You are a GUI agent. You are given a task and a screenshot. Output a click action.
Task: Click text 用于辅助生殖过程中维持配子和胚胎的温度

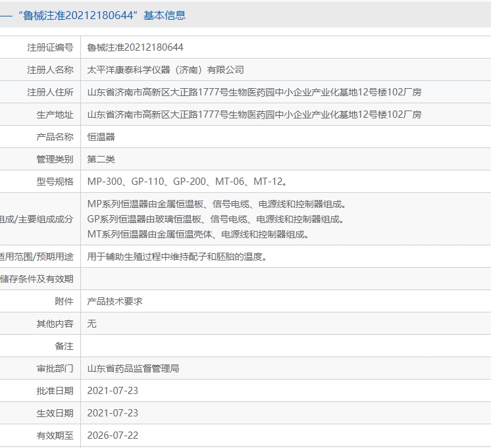[177, 257]
